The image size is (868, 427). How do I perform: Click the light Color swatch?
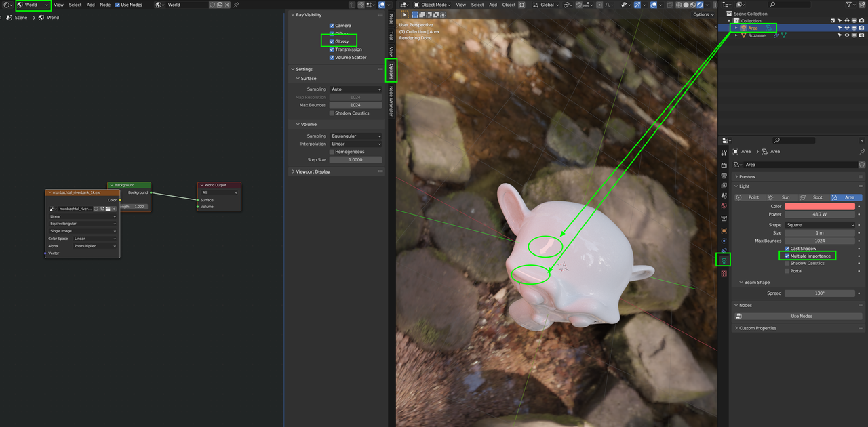point(819,206)
